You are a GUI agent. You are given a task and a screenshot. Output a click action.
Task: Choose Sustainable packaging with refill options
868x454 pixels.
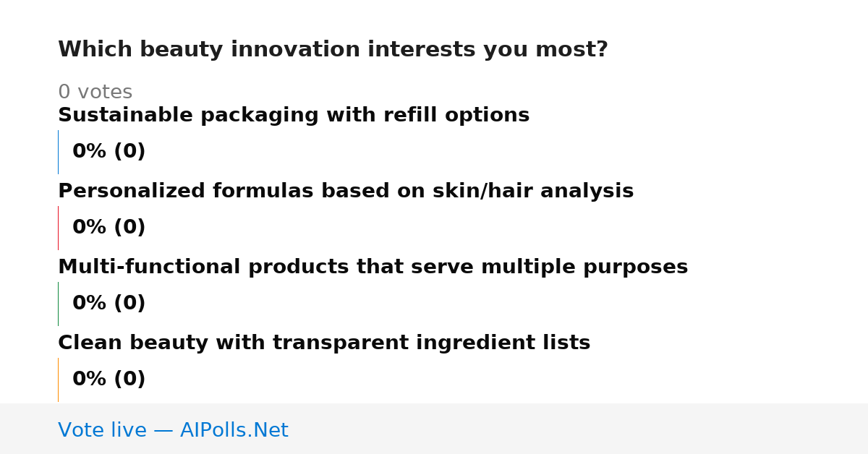[294, 116]
